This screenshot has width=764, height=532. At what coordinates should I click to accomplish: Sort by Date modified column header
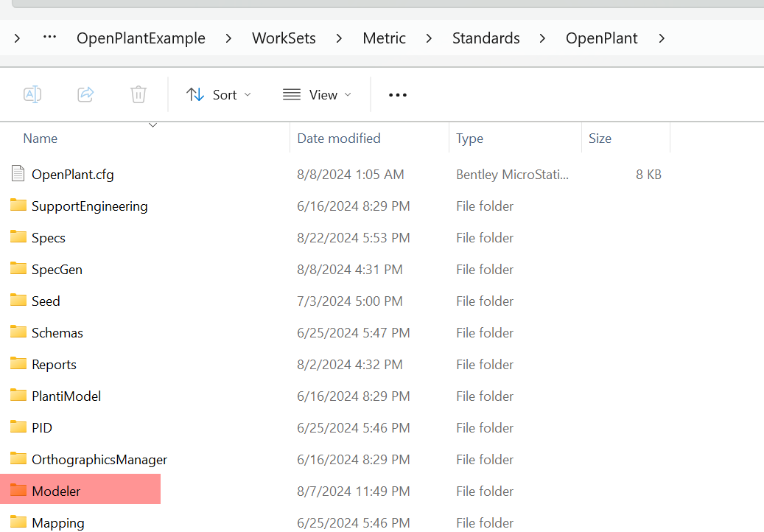[339, 139]
